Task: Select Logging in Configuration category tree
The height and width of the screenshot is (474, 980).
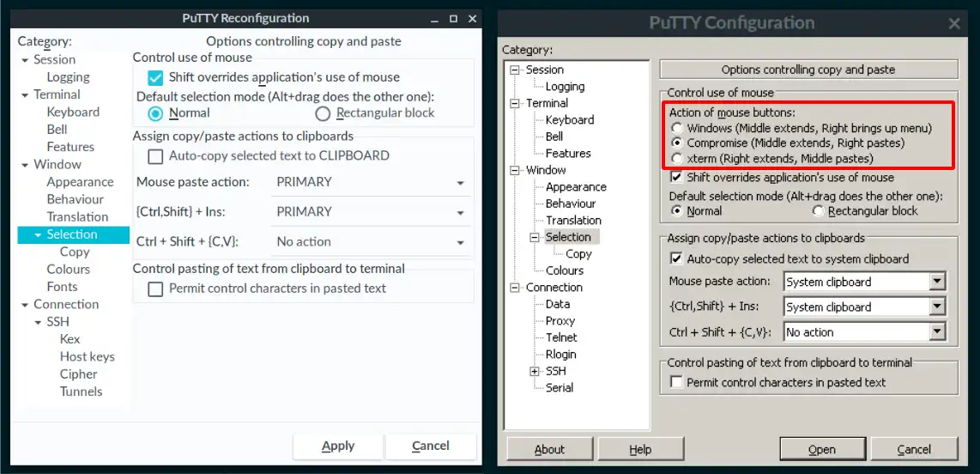Action: (565, 87)
